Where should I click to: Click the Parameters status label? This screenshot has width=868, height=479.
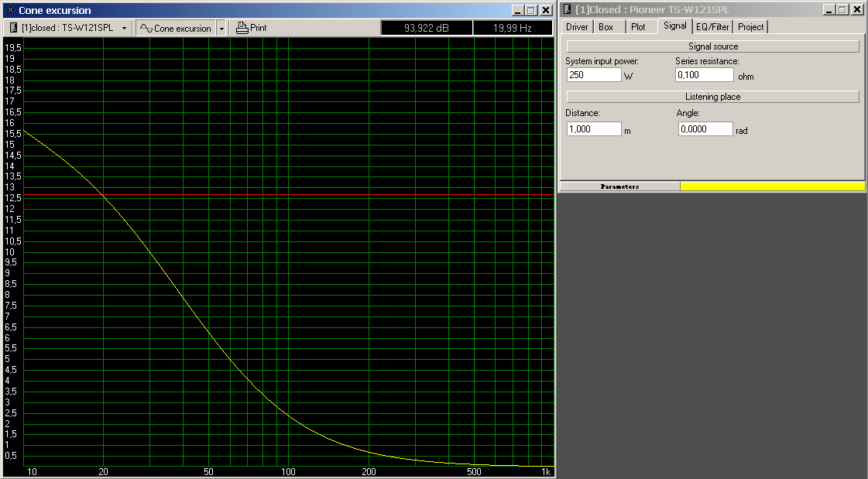coord(619,186)
